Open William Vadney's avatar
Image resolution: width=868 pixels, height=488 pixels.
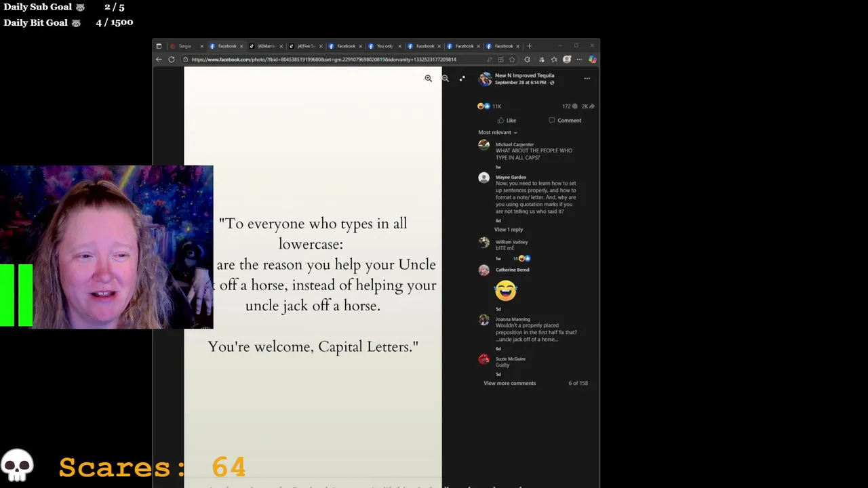484,243
